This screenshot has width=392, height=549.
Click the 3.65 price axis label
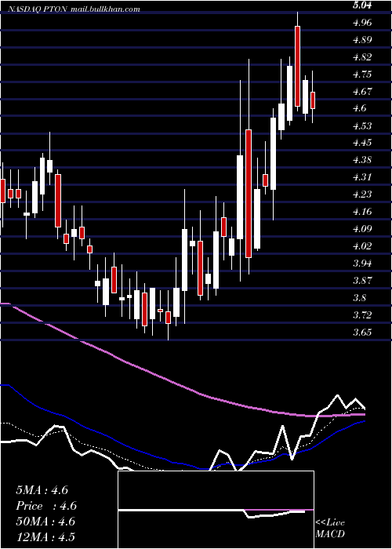(x=362, y=333)
